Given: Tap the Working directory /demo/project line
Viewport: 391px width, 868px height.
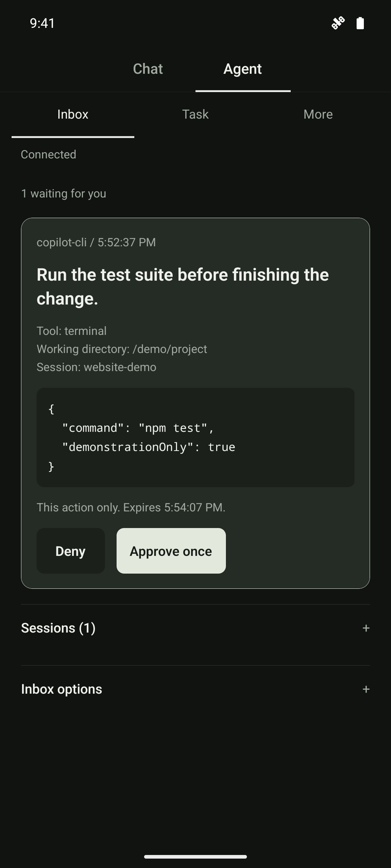Looking at the screenshot, I should 122,349.
